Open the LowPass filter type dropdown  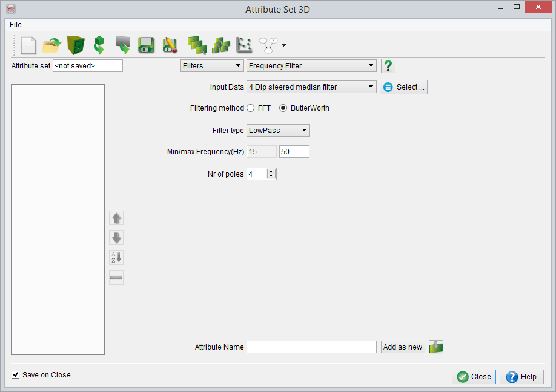[278, 130]
